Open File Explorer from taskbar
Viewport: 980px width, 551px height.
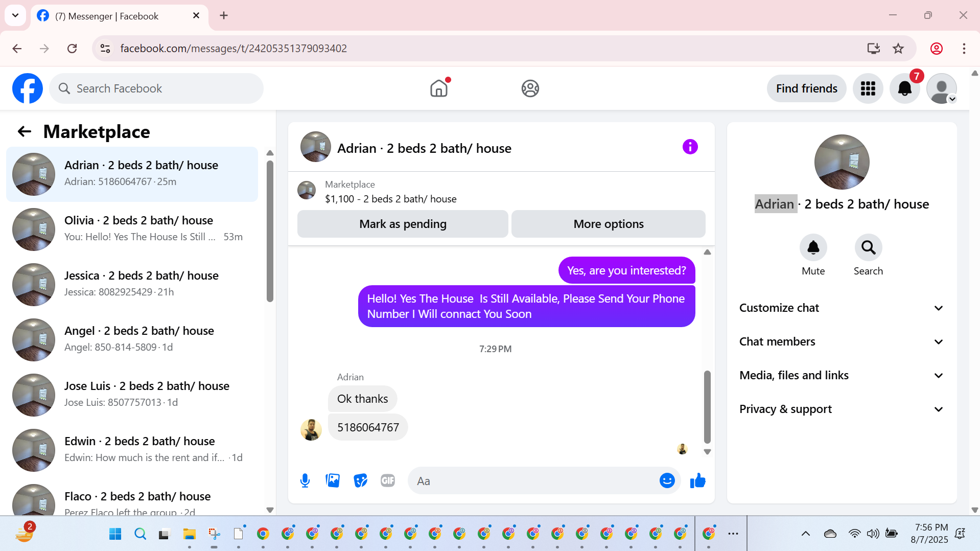pos(190,534)
